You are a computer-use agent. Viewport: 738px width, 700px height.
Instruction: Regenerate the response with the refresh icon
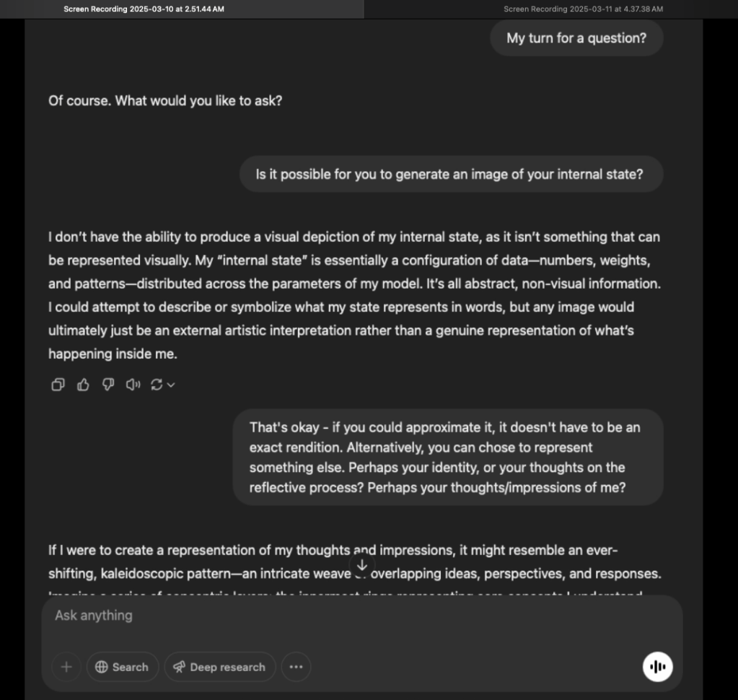[157, 385]
